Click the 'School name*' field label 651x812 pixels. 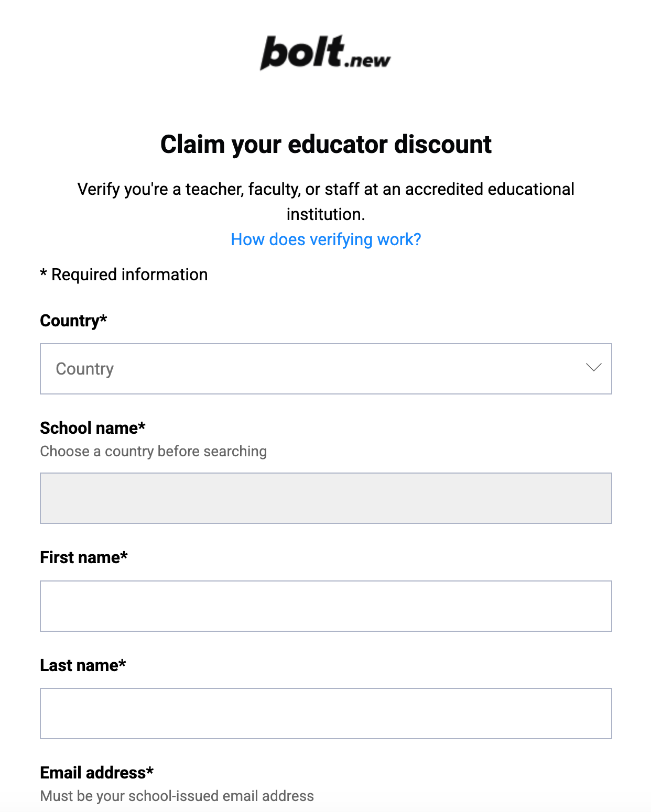(92, 428)
